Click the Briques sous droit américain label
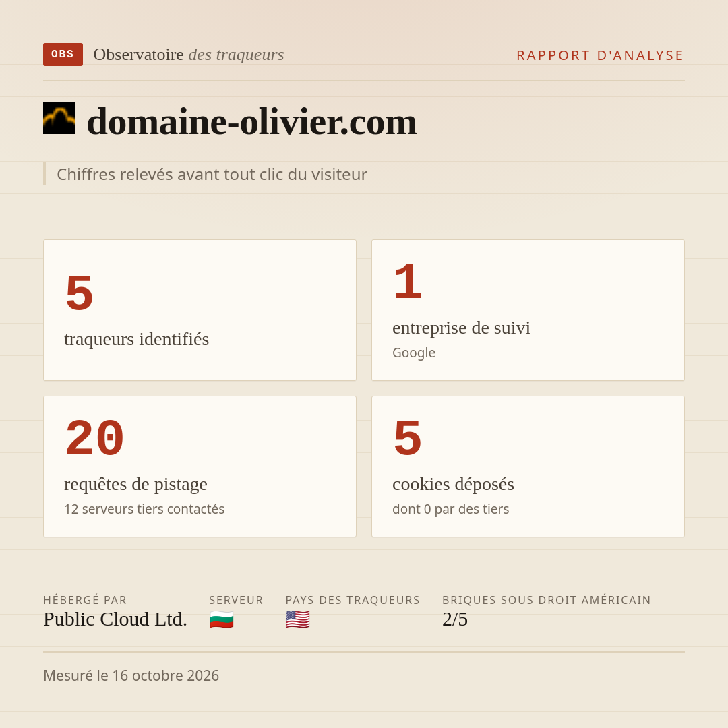The image size is (728, 728). pos(547,600)
